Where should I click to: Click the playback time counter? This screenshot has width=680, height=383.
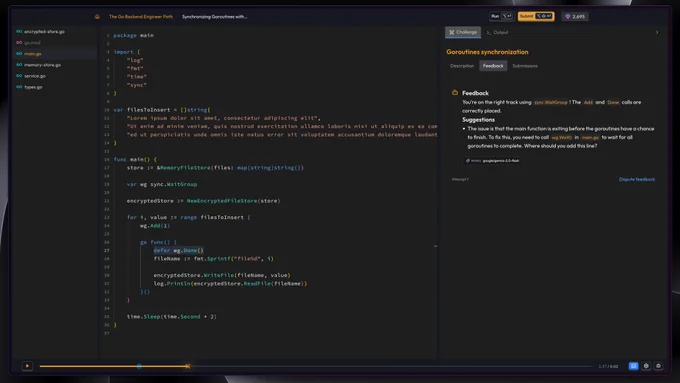(608, 367)
